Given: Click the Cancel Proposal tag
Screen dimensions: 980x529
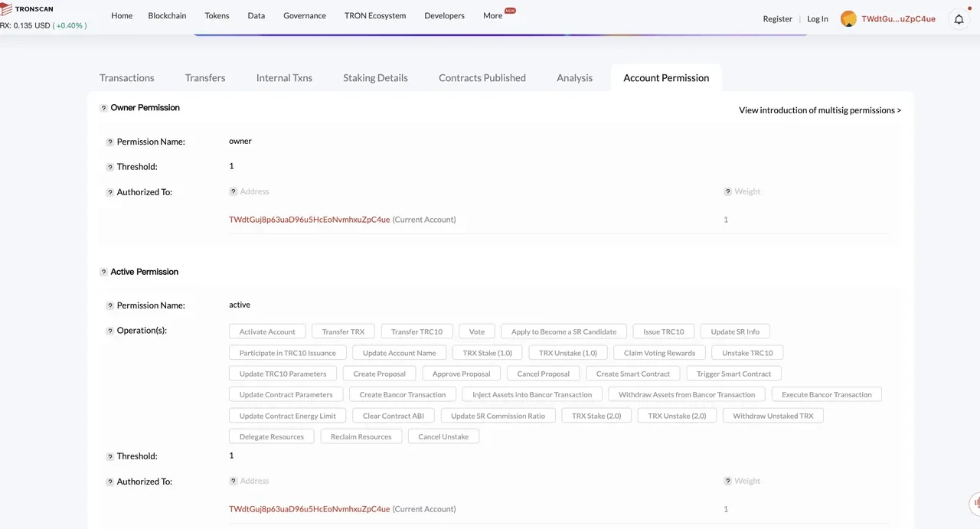Looking at the screenshot, I should pos(544,374).
